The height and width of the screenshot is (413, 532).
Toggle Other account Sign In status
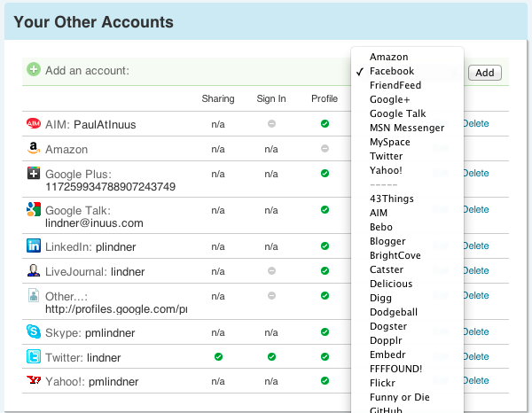pyautogui.click(x=271, y=296)
